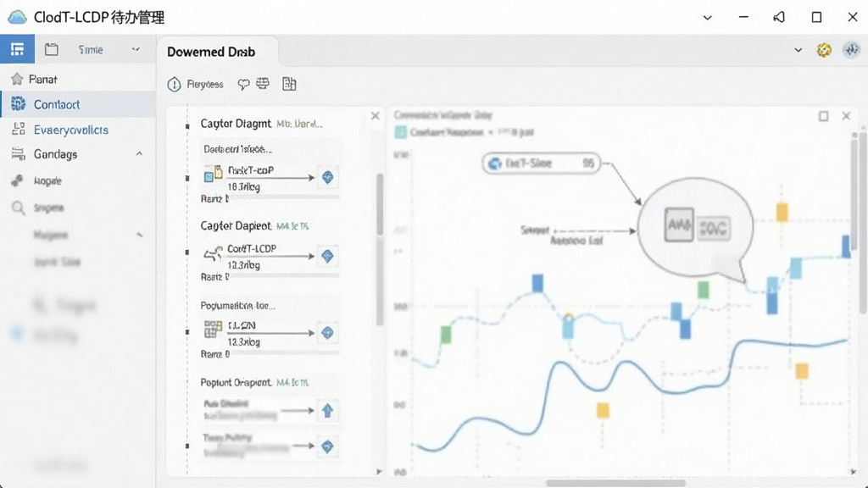Collapse the Gandags section chevron

140,154
